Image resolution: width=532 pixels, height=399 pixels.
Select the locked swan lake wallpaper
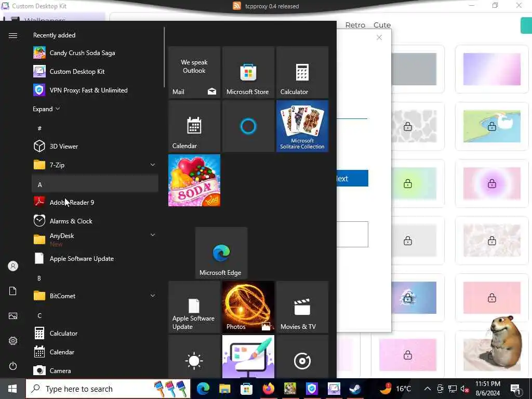pyautogui.click(x=491, y=126)
